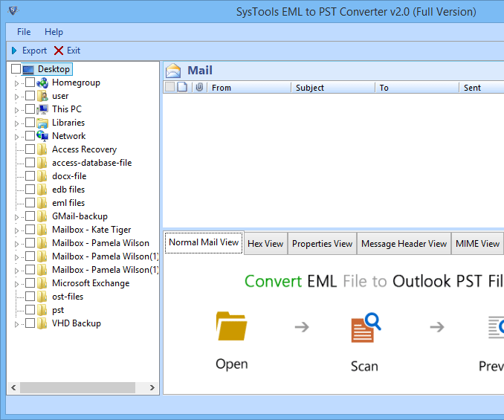Image resolution: width=504 pixels, height=420 pixels.
Task: Click the access-database-file folder icon
Action: [42, 163]
